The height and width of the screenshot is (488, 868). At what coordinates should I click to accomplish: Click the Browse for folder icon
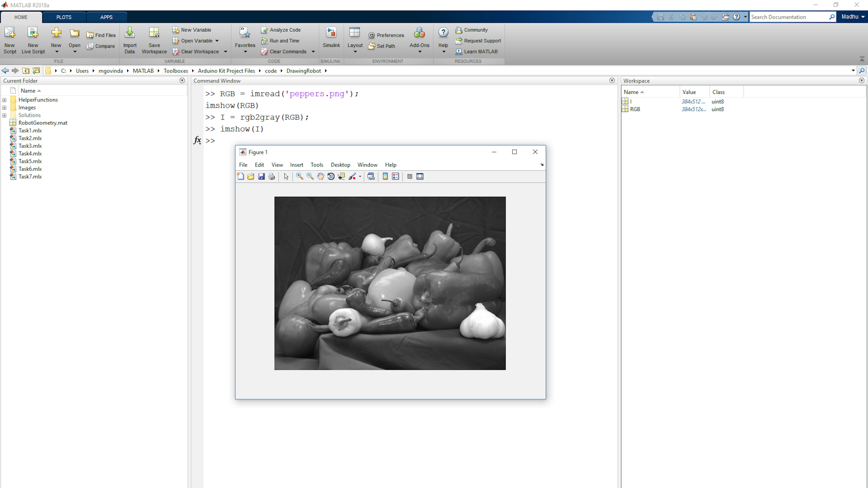(x=36, y=71)
